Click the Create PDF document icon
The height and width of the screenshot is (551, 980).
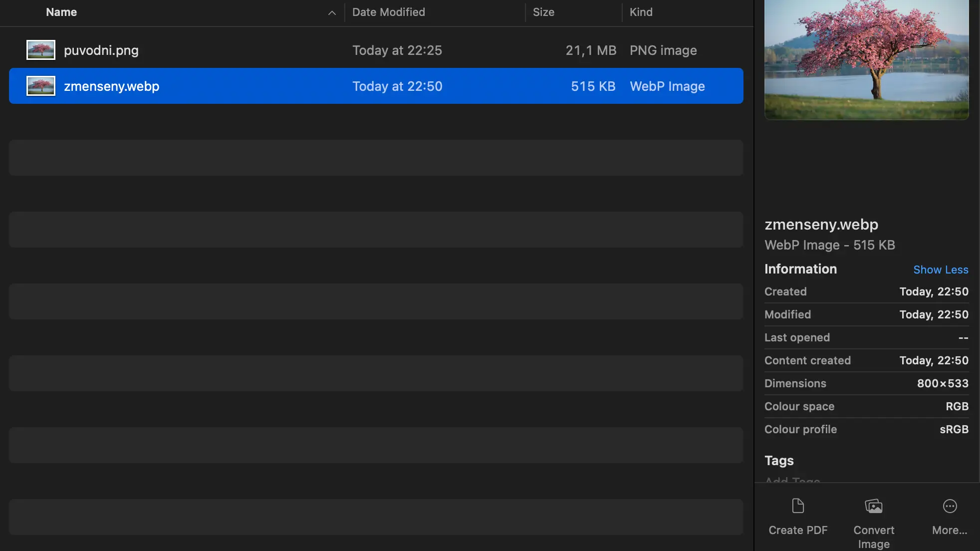798,506
